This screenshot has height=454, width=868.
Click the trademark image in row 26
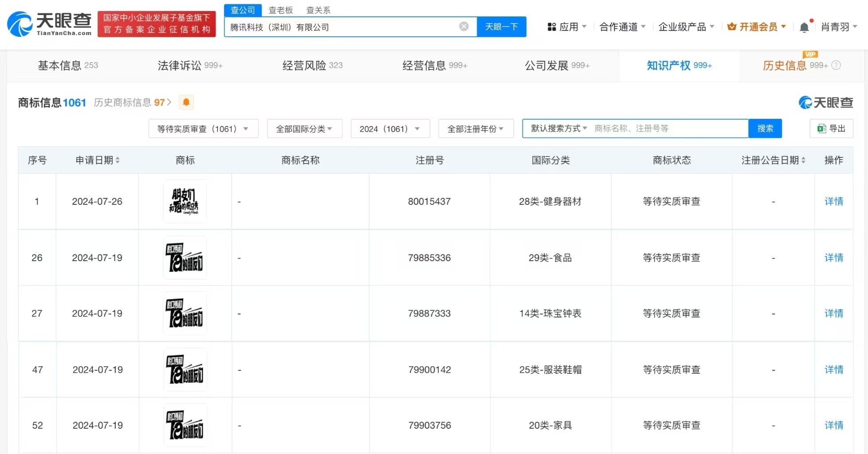point(185,258)
